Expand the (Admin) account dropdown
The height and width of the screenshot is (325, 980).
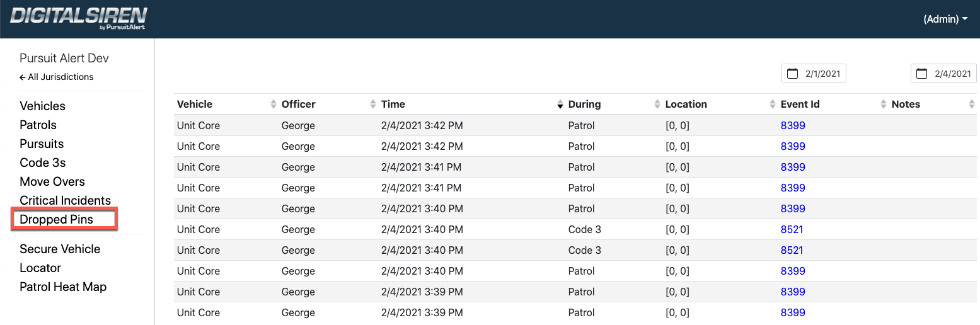945,19
